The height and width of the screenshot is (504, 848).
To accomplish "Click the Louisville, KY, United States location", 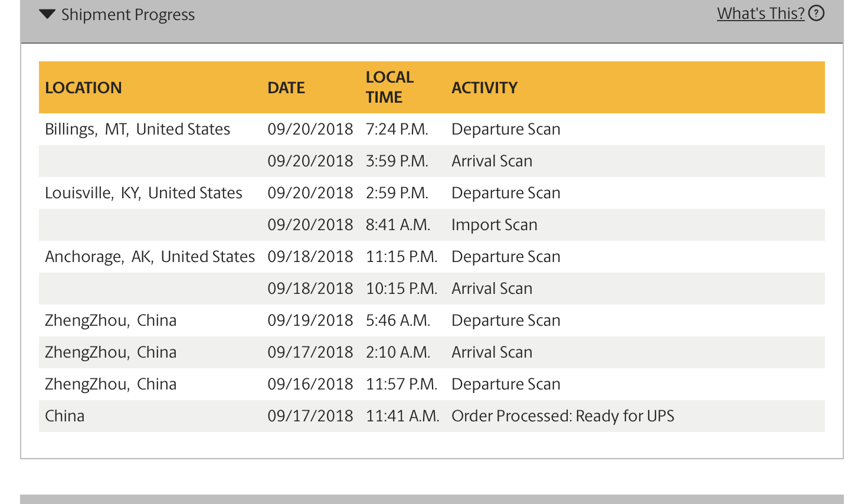I will pyautogui.click(x=143, y=193).
